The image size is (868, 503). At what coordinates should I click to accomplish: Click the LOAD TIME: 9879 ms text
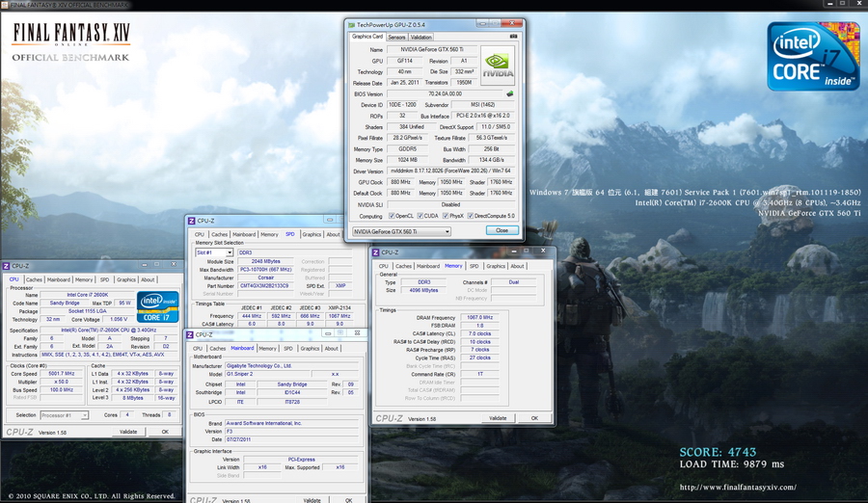pos(732,464)
